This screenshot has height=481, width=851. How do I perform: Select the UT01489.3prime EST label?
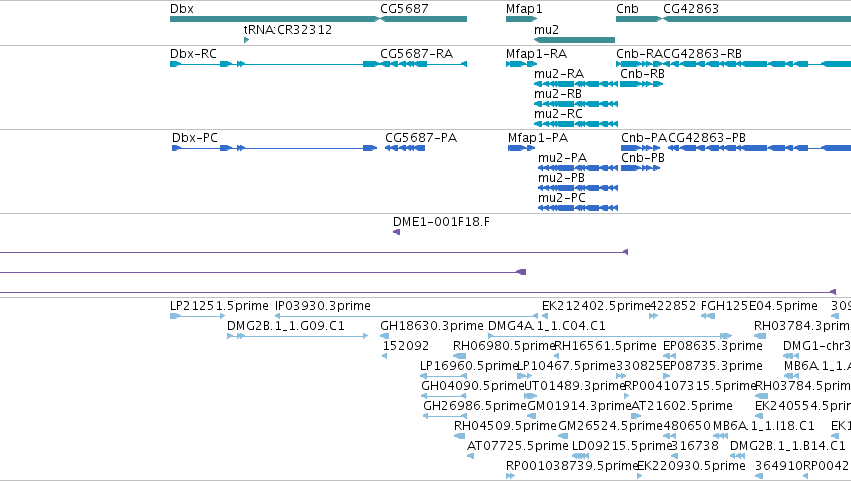(x=575, y=387)
